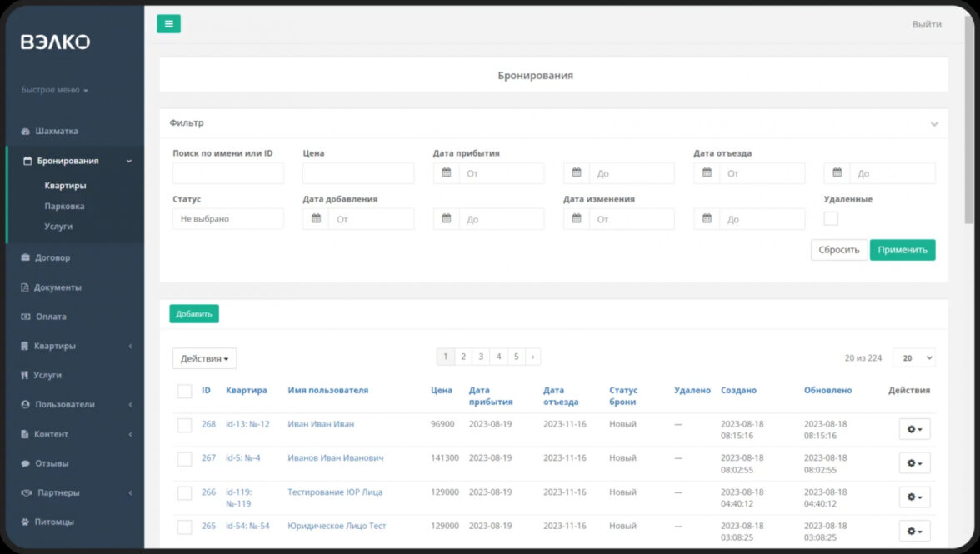Click the green hamburger menu toggle
Image resolution: width=980 pixels, height=554 pixels.
click(168, 24)
